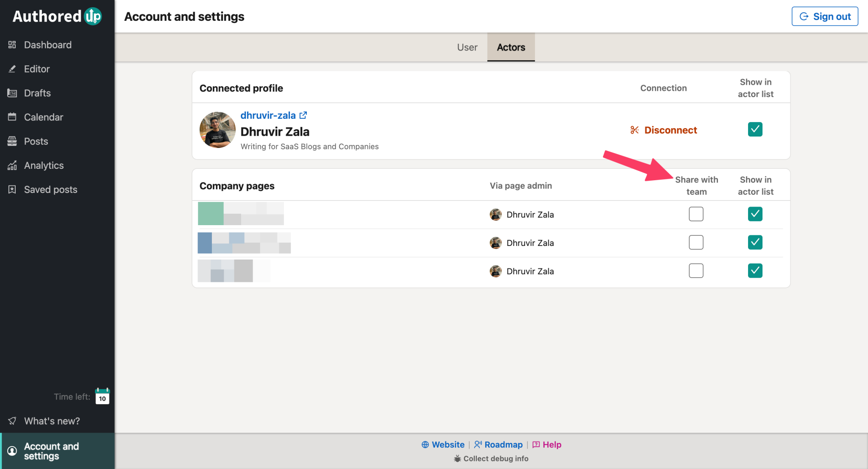Open Account and settings in sidebar
Image resolution: width=868 pixels, height=469 pixels.
pyautogui.click(x=51, y=451)
